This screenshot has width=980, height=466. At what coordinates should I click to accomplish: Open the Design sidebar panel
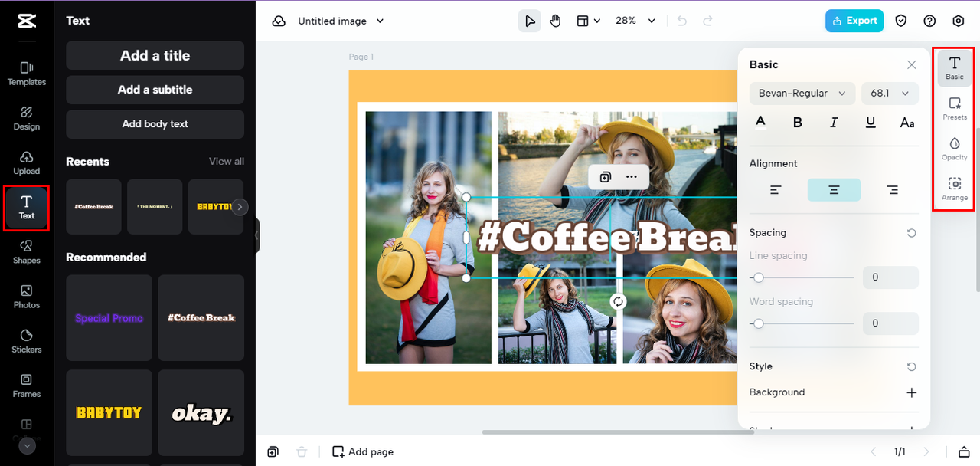pos(27,118)
